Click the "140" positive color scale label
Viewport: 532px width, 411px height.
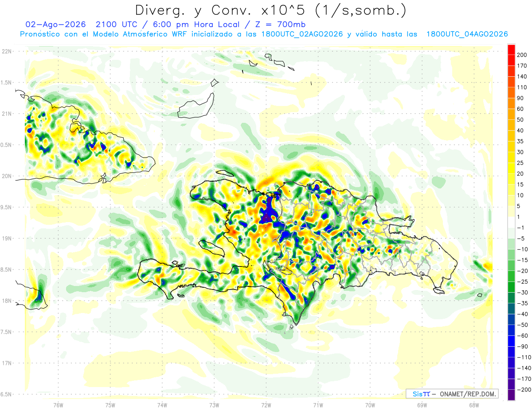[523, 76]
